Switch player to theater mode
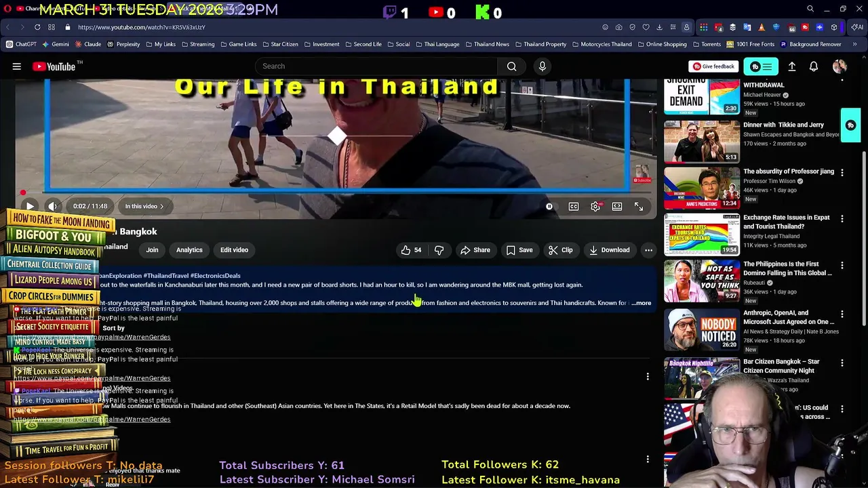The height and width of the screenshot is (488, 868). [x=617, y=206]
